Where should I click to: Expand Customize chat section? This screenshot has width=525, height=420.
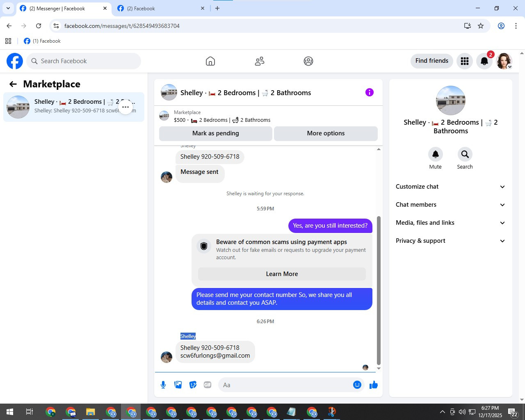(450, 187)
